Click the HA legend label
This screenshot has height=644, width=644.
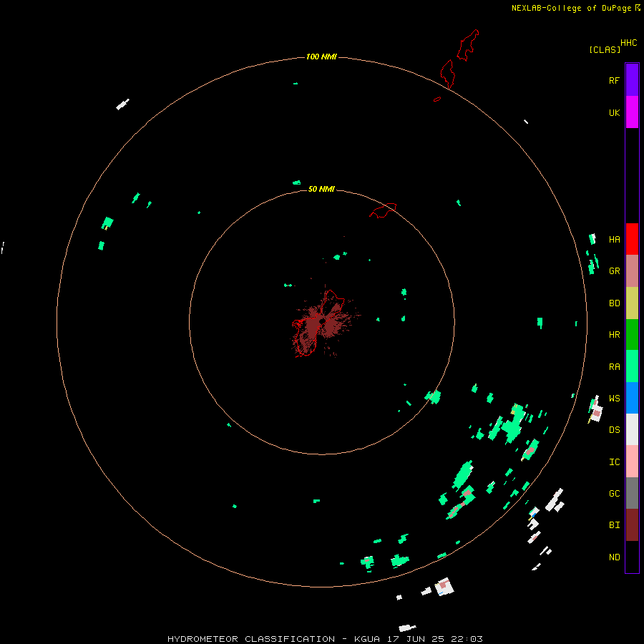tap(614, 240)
